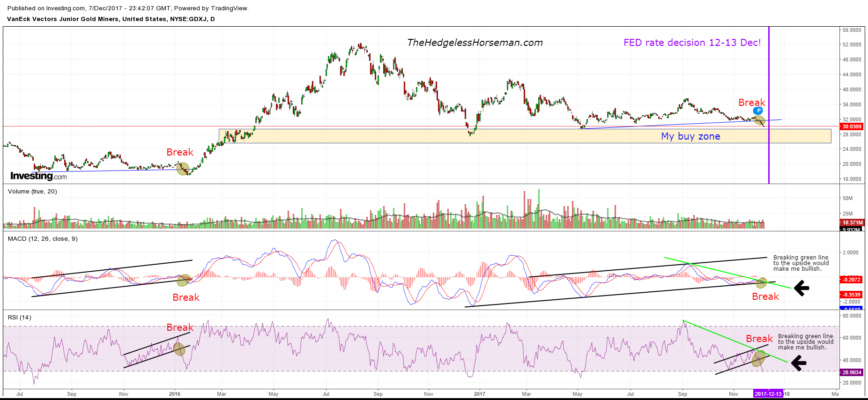Click the red -0.2072 MACD value label

(x=852, y=280)
